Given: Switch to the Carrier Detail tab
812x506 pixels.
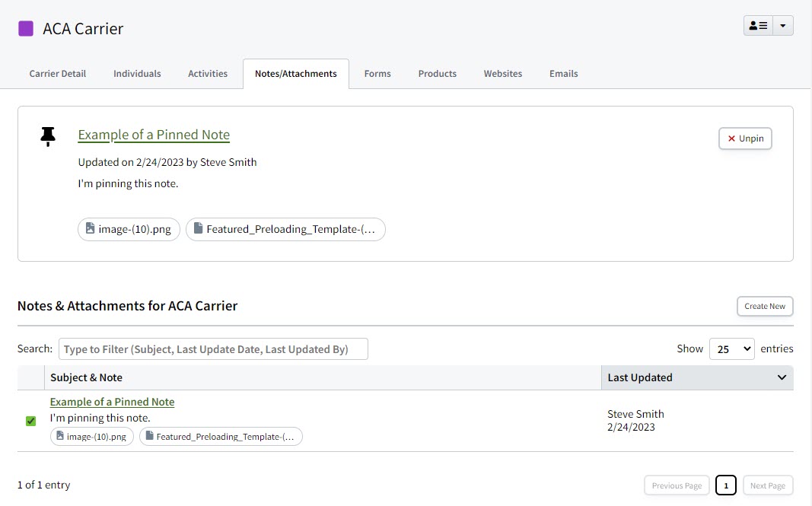Looking at the screenshot, I should coord(58,74).
